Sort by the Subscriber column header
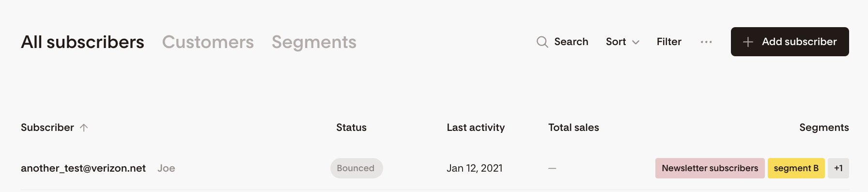 pyautogui.click(x=47, y=128)
